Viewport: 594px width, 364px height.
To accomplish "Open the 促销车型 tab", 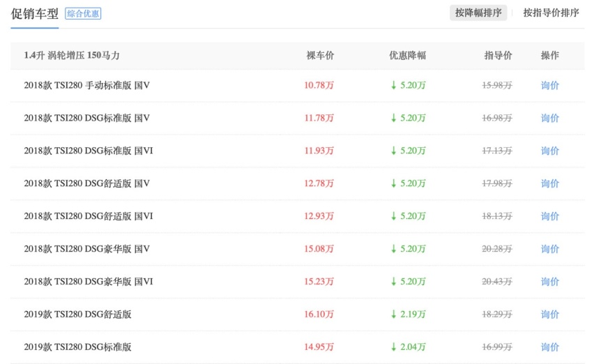I will [34, 14].
